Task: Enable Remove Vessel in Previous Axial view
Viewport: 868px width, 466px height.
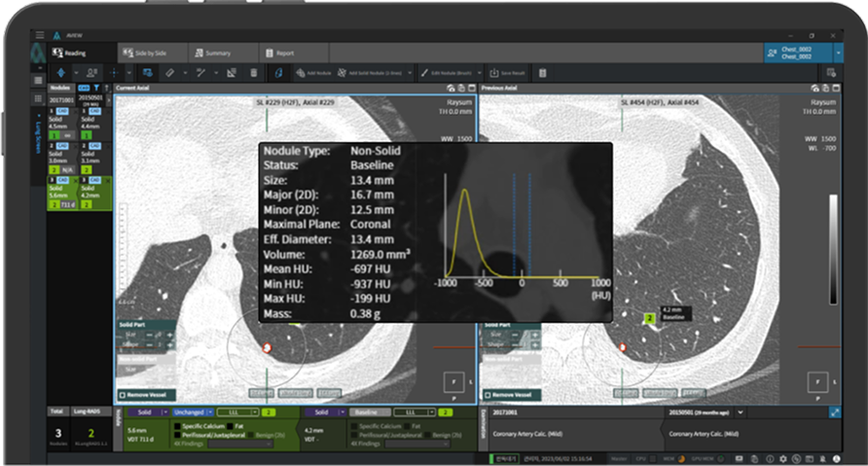Action: tap(489, 395)
